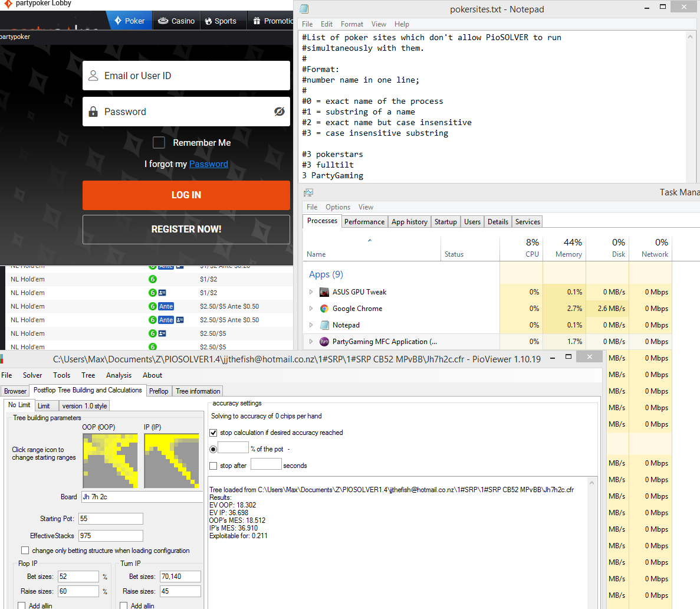The height and width of the screenshot is (609, 700).
Task: Click the padlock icon in the Password field
Action: (93, 112)
